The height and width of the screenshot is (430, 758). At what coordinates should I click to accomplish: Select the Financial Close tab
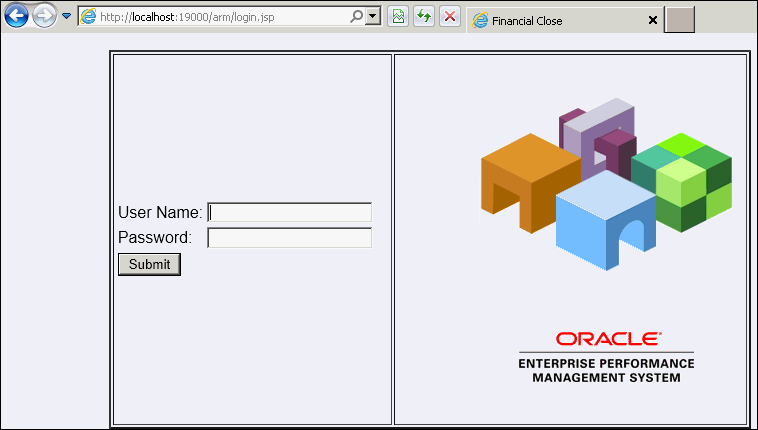tap(564, 21)
